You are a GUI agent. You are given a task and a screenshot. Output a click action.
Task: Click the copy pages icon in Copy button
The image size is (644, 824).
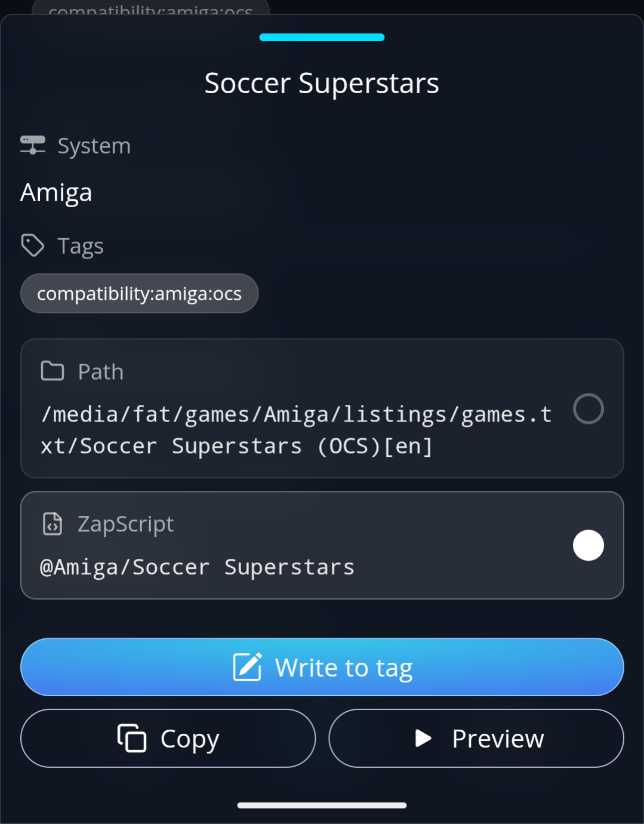pos(131,738)
